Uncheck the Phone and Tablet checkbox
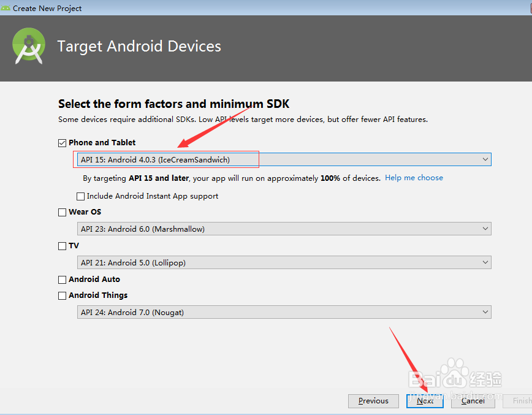This screenshot has height=415, width=532. tap(62, 142)
